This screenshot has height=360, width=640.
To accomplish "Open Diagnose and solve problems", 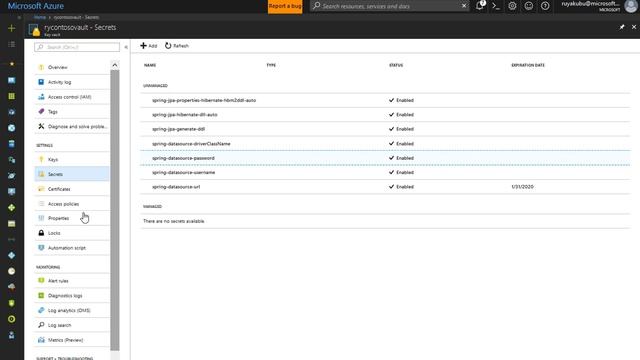I will (x=72, y=127).
